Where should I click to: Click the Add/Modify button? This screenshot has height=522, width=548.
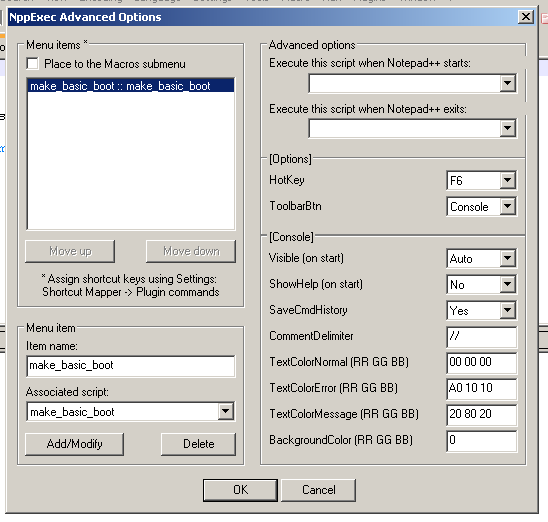tap(74, 444)
